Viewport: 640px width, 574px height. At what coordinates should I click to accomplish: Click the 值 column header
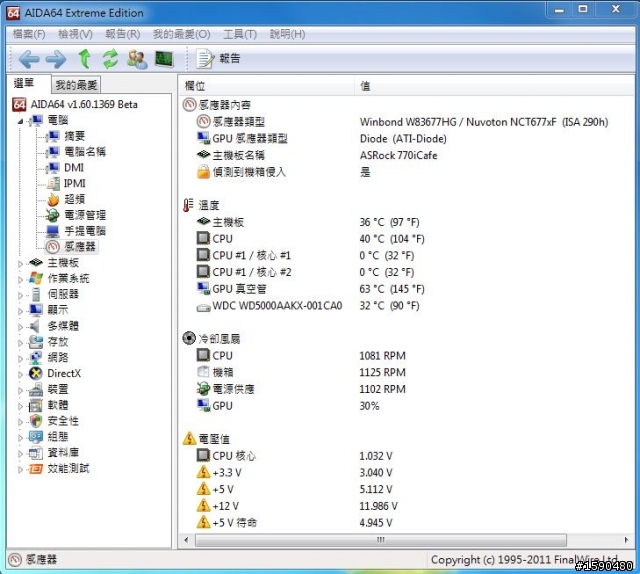point(494,86)
